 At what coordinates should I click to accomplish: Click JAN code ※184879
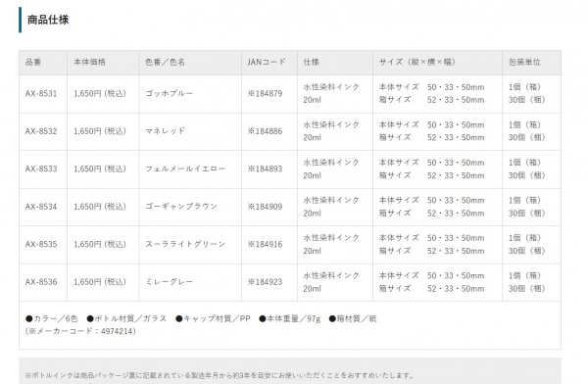(265, 93)
